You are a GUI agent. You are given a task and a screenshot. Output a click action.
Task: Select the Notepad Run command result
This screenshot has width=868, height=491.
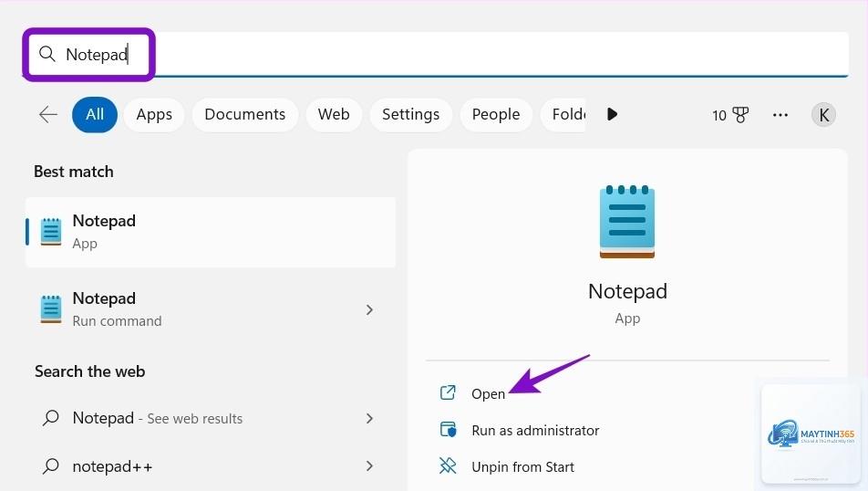[211, 309]
